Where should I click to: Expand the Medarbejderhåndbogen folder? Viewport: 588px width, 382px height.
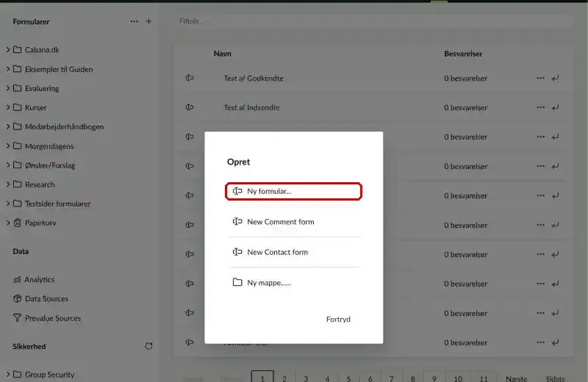(x=8, y=126)
